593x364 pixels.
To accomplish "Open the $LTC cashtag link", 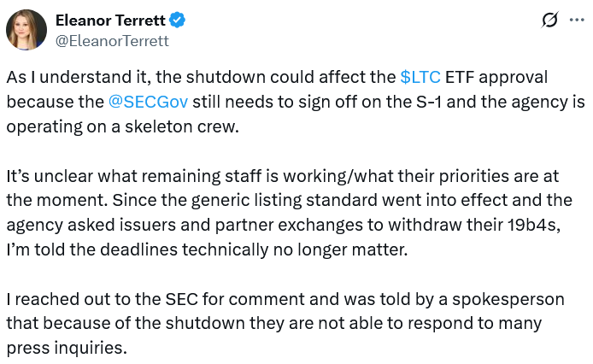I will coord(420,76).
